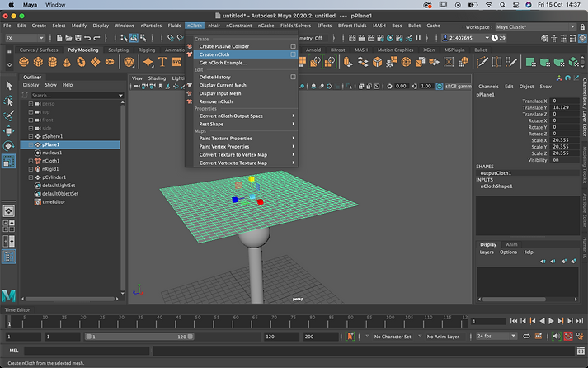This screenshot has height=368, width=588.
Task: Click the Save Scene icon
Action: pyautogui.click(x=78, y=38)
